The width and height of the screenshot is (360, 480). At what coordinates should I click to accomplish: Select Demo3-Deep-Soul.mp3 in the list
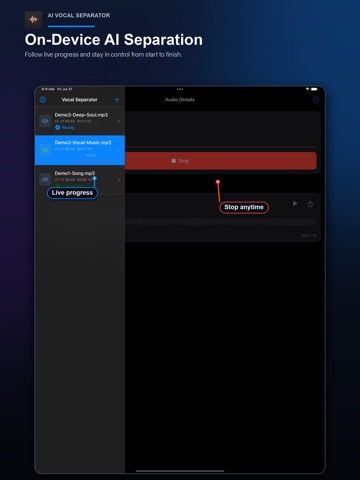(80, 121)
